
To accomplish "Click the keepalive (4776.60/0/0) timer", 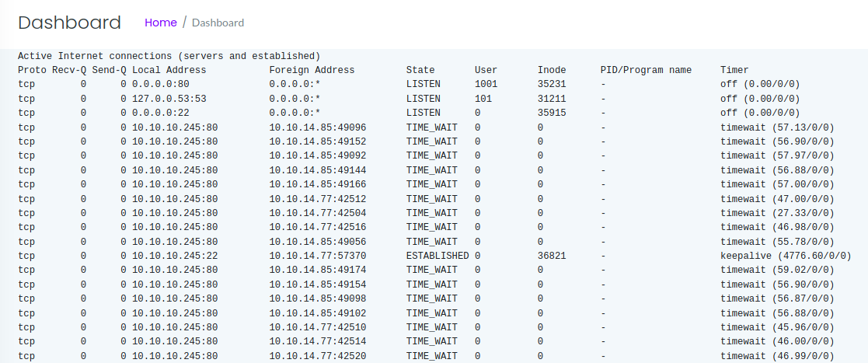I will tap(786, 256).
